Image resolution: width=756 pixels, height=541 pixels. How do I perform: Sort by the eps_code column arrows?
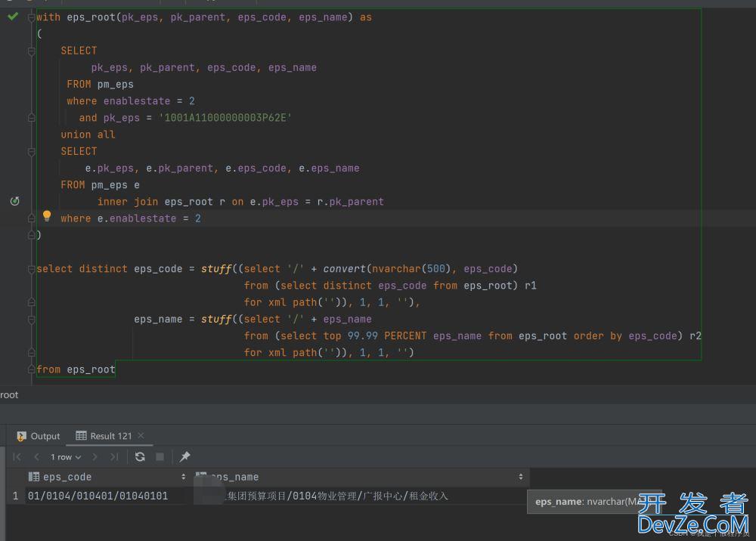pos(183,477)
